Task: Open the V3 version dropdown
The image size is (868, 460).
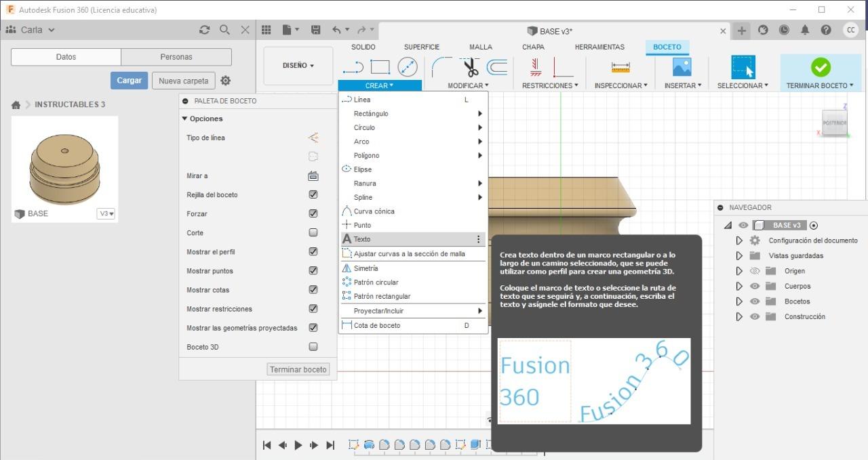Action: [106, 213]
